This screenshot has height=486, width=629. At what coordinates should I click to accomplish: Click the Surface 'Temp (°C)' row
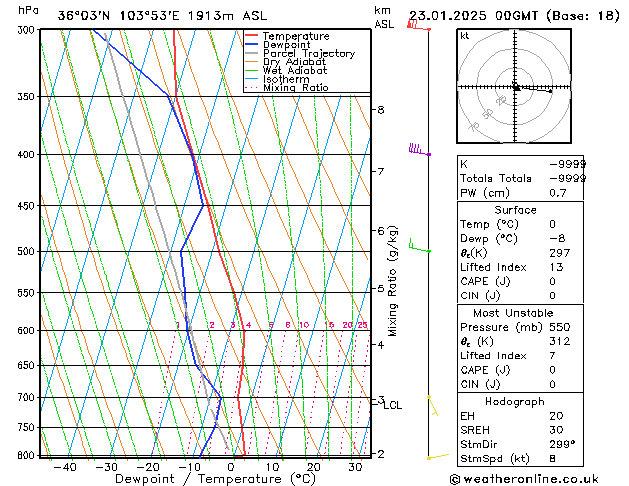click(520, 224)
